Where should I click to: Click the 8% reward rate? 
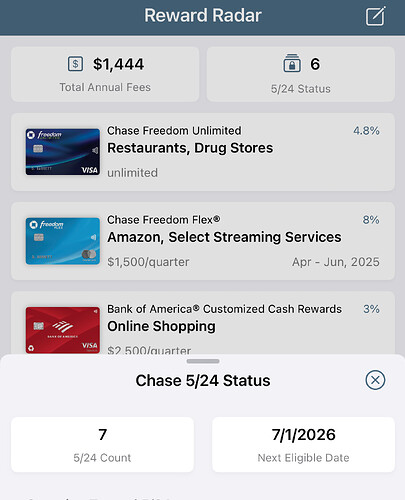pos(371,220)
